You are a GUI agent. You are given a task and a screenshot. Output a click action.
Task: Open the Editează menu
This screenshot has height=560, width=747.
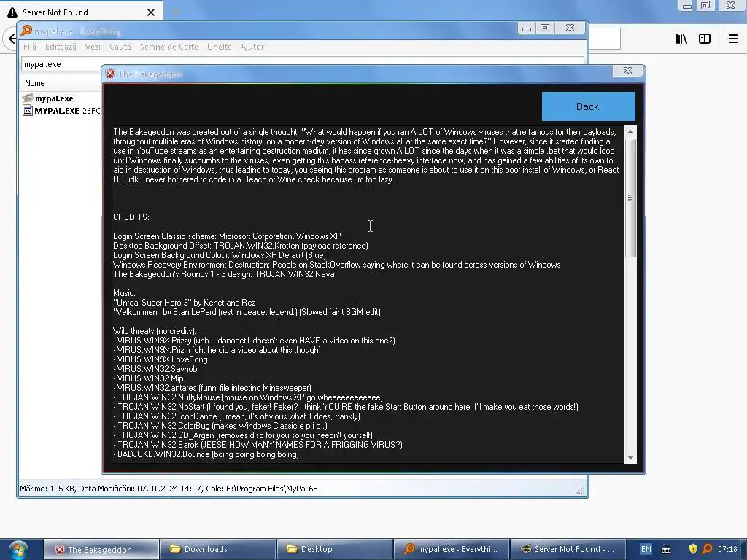[x=61, y=47]
